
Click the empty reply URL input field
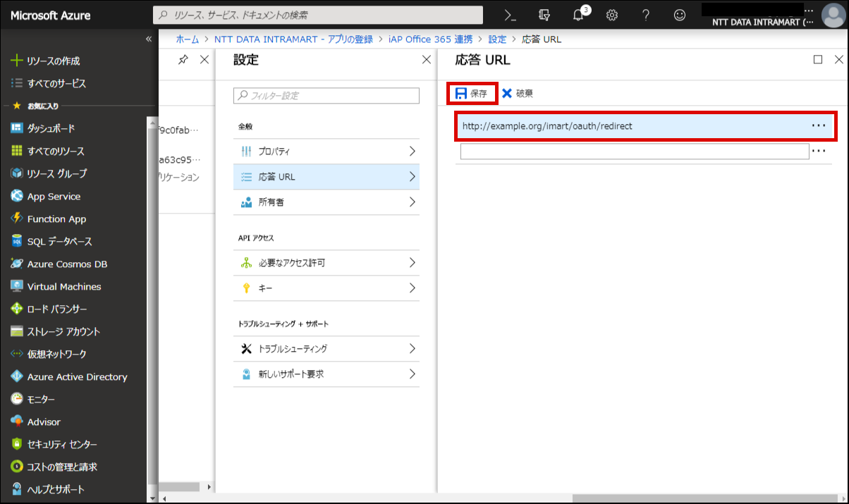635,151
